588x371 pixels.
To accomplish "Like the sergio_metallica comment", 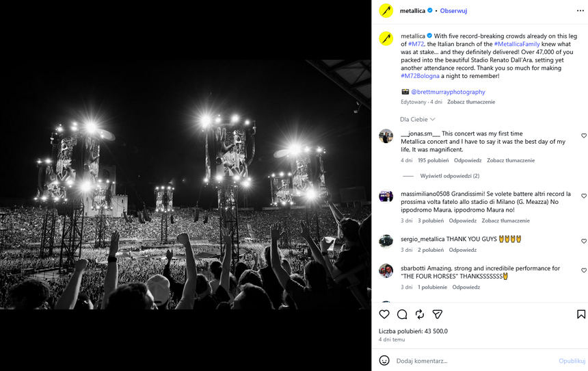I will point(583,241).
